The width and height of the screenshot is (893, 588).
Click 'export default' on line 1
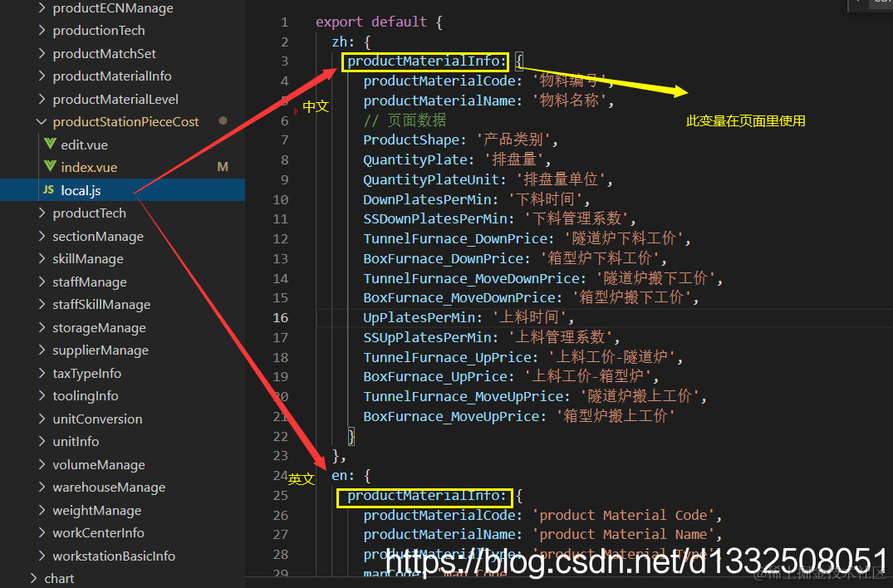[371, 22]
